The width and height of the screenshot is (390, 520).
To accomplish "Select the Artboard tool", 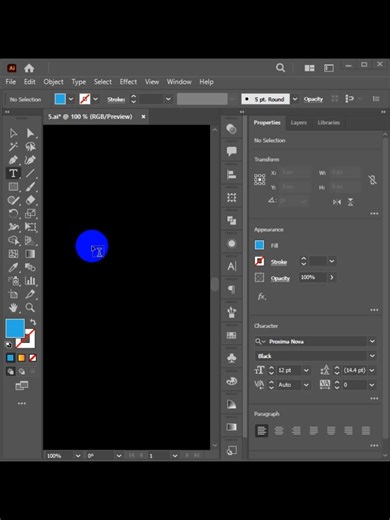I will [13, 294].
